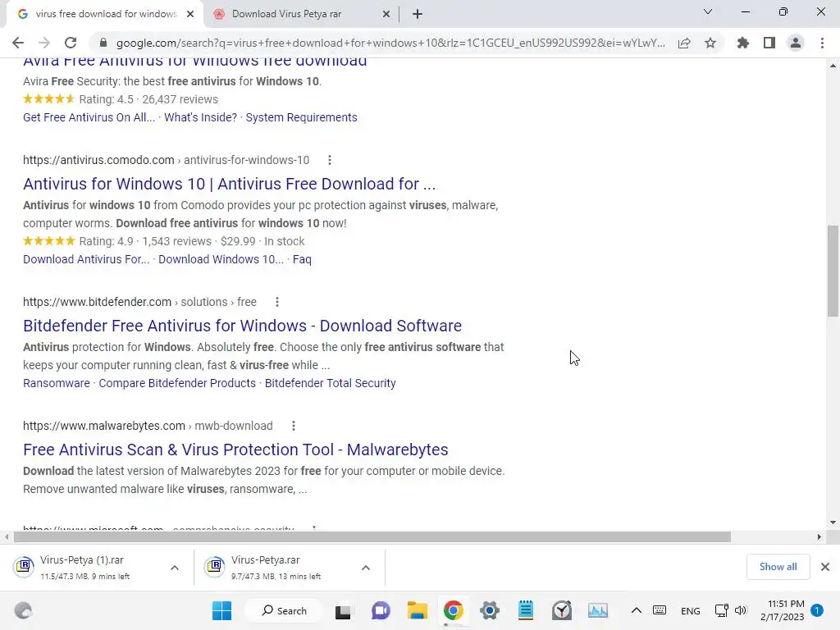The height and width of the screenshot is (630, 840).
Task: Click the lock icon in address bar
Action: point(103,43)
